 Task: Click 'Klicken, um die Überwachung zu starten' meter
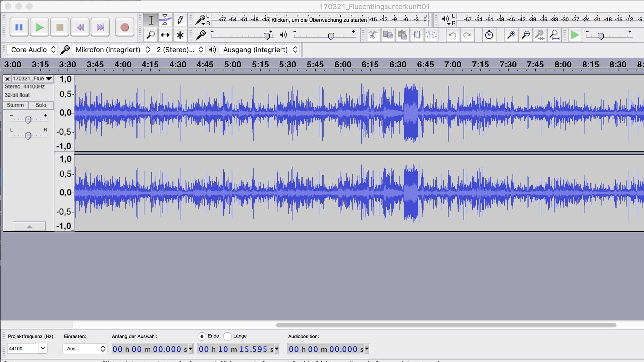(x=319, y=20)
